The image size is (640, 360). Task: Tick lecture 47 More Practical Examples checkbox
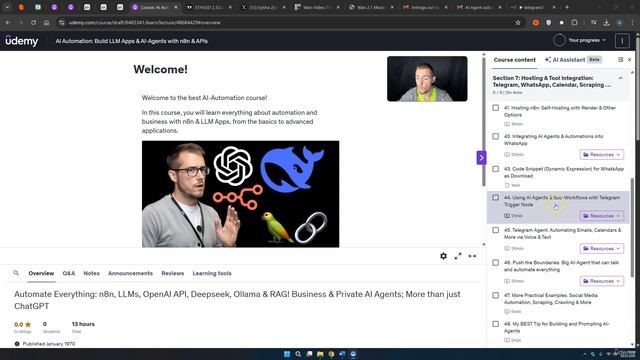point(496,296)
